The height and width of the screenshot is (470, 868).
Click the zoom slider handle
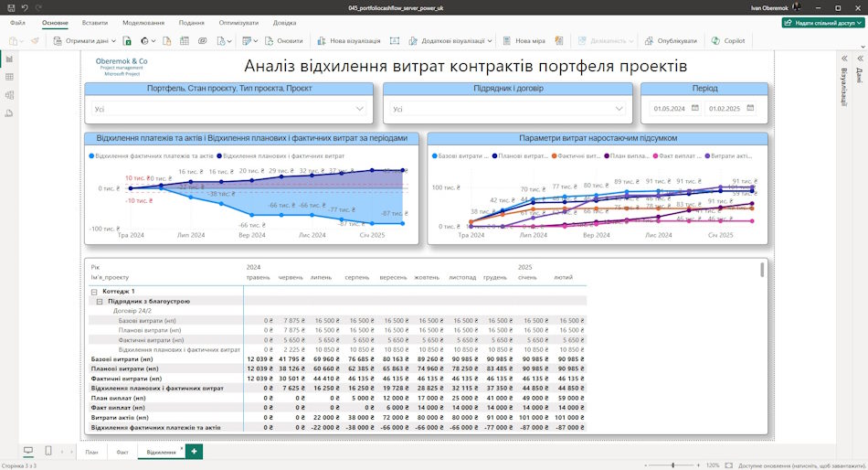[x=672, y=465]
